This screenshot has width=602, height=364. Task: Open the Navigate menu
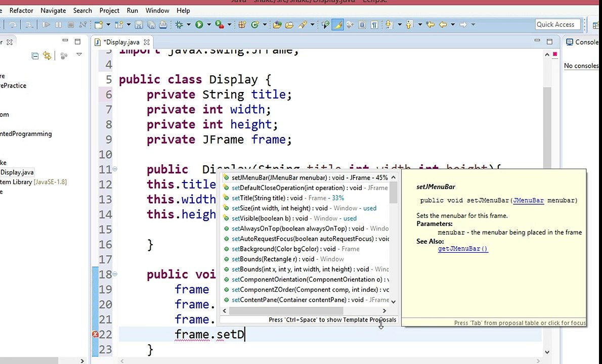click(x=53, y=10)
